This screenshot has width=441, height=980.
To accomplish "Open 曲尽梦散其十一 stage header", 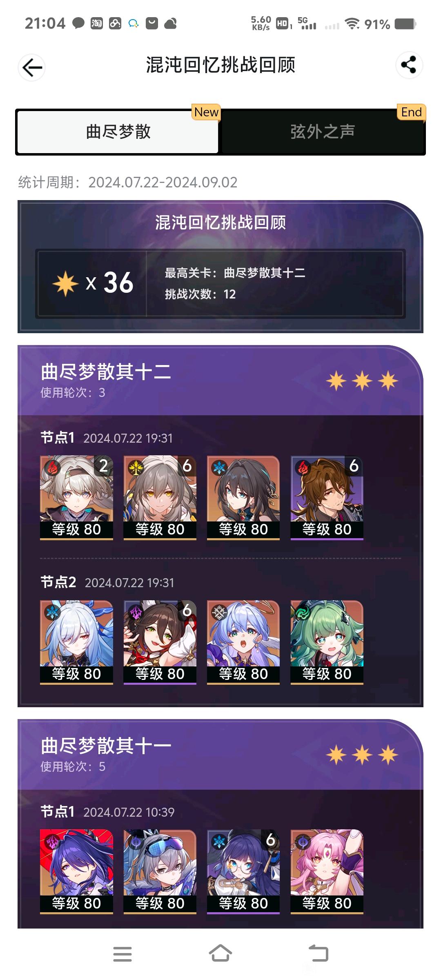I will click(220, 754).
